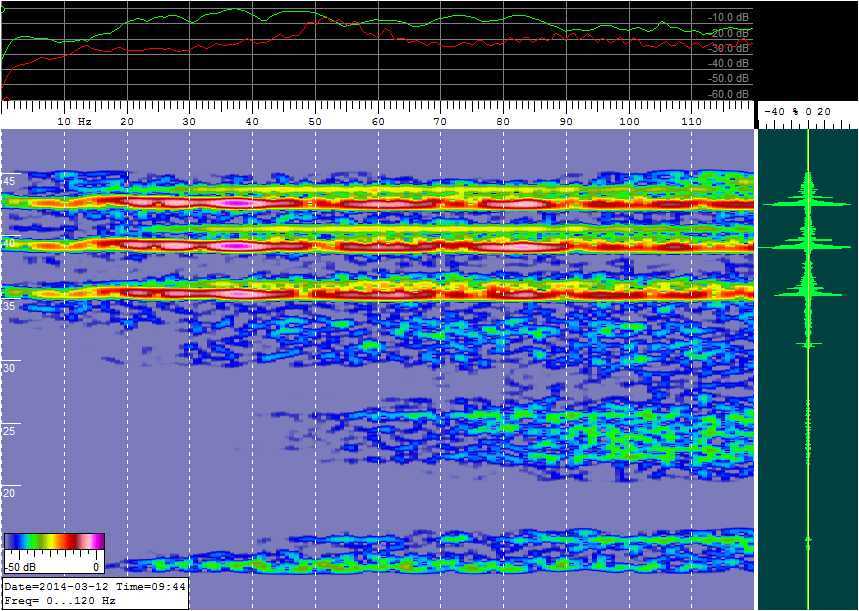This screenshot has width=859, height=611.
Task: Click the 10 Hz frequency ruler label
Action: 74,121
